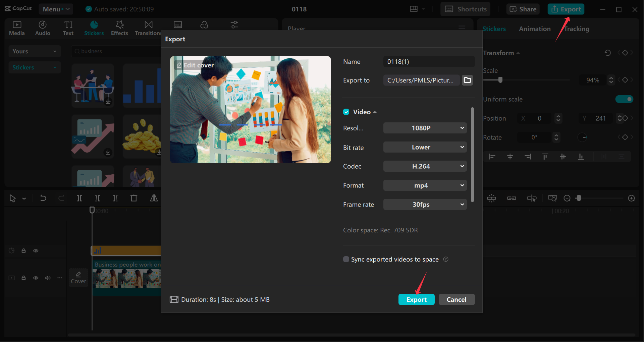Click the Name input field showing 0118(1)

429,61
